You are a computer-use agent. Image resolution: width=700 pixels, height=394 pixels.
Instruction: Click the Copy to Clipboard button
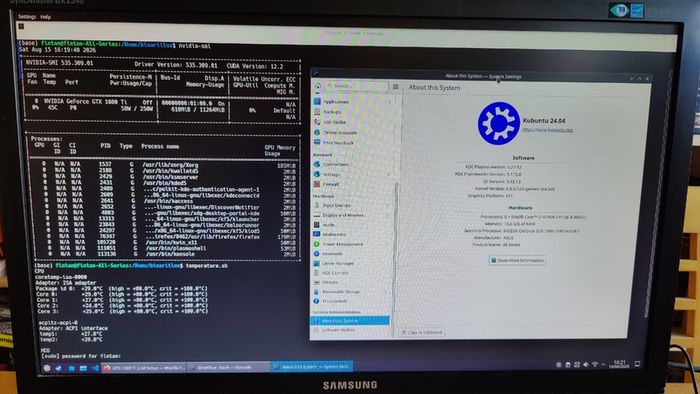(x=422, y=332)
